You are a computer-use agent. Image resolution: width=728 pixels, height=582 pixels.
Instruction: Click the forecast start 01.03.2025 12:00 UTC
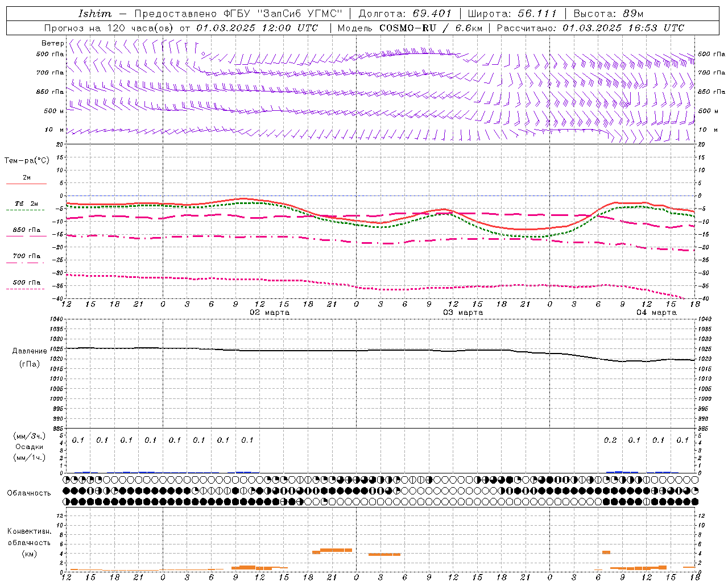pos(257,28)
